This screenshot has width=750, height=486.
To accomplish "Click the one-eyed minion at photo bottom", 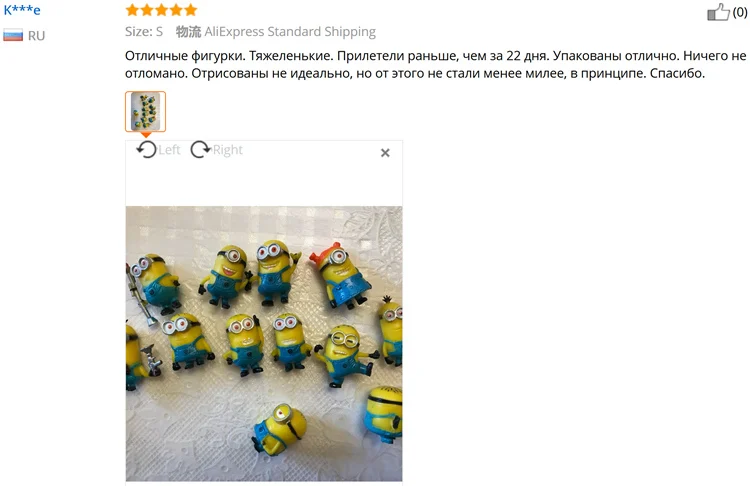I will coord(280,429).
